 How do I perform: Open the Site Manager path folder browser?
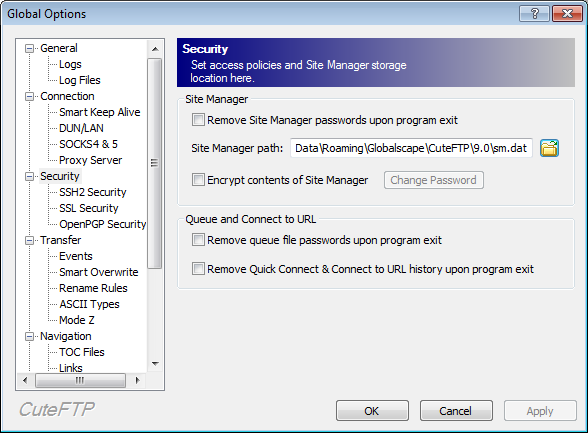click(549, 148)
